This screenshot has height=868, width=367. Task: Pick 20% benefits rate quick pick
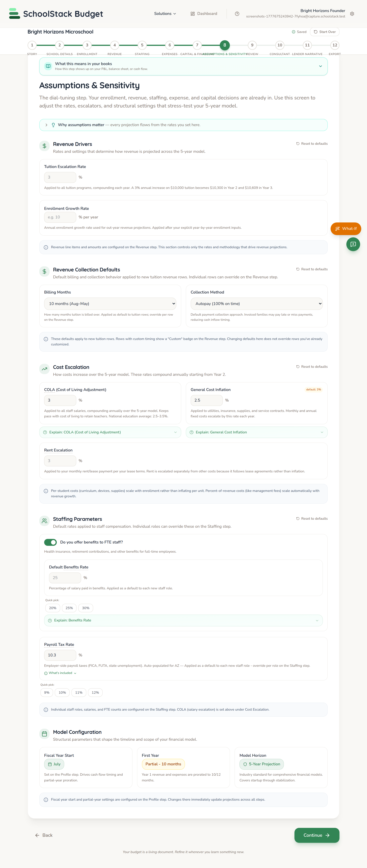53,608
